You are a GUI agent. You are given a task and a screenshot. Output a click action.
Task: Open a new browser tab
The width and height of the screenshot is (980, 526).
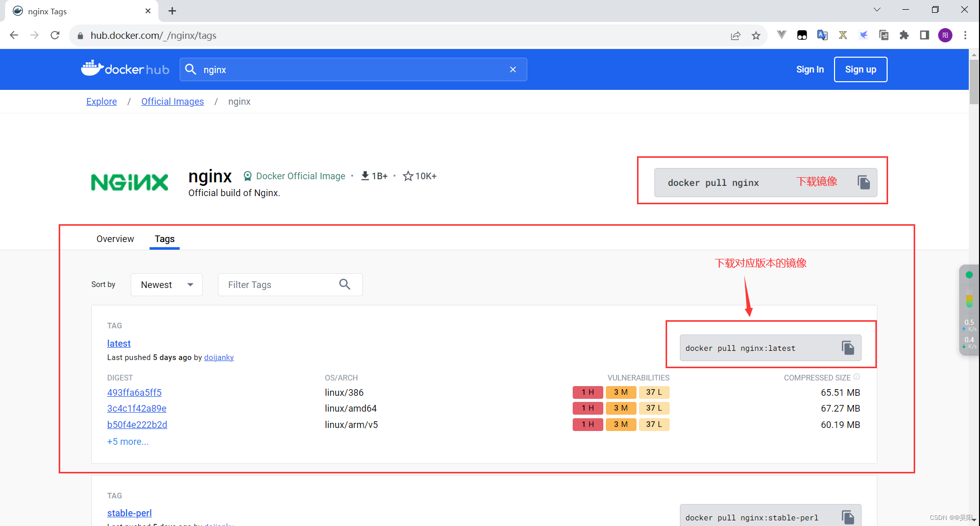[173, 11]
